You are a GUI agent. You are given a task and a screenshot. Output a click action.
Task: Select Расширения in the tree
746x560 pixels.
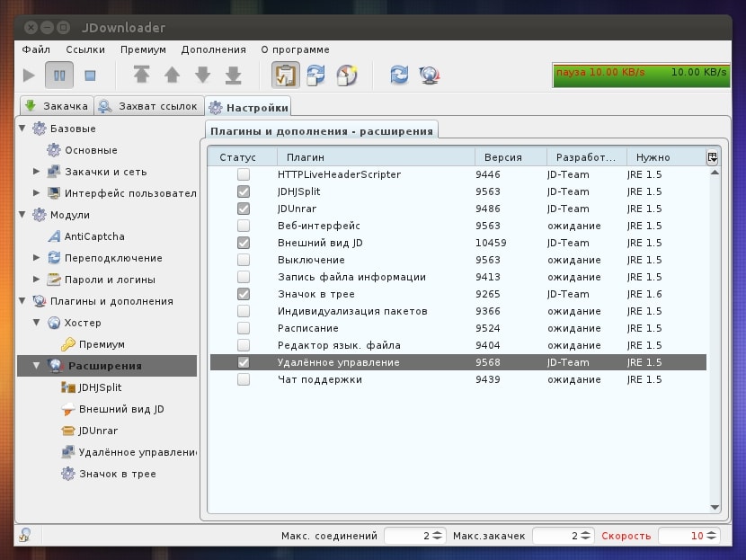pos(107,366)
